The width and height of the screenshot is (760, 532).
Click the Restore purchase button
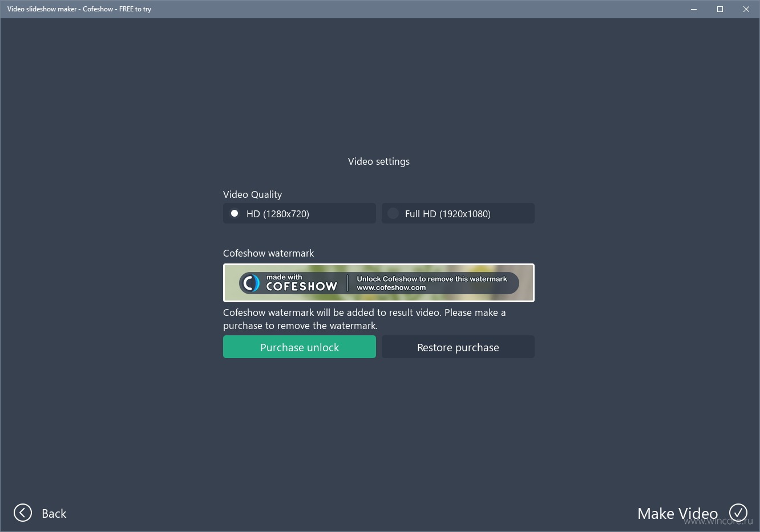(458, 347)
